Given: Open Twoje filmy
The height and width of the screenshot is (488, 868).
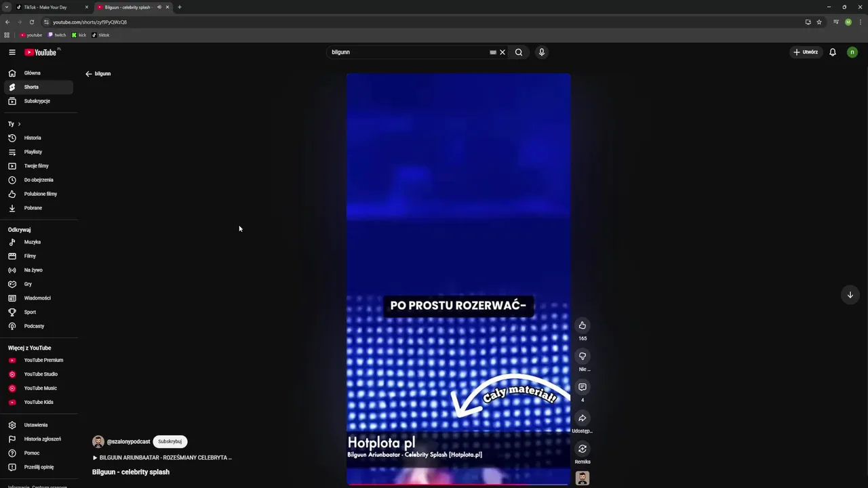Looking at the screenshot, I should click(38, 166).
